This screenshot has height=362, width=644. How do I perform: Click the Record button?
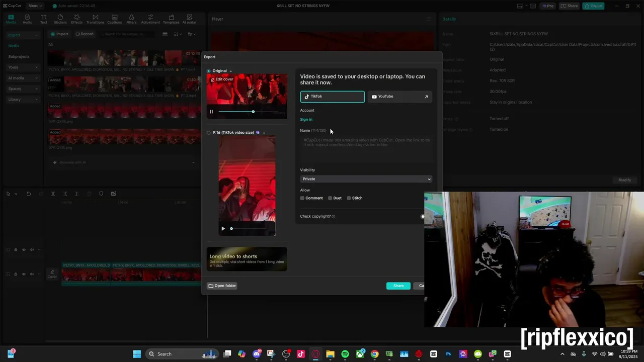point(84,34)
